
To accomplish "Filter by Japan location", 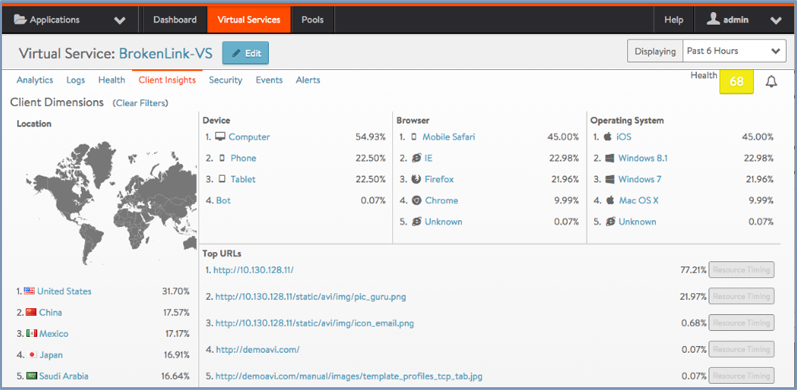I will 51,355.
